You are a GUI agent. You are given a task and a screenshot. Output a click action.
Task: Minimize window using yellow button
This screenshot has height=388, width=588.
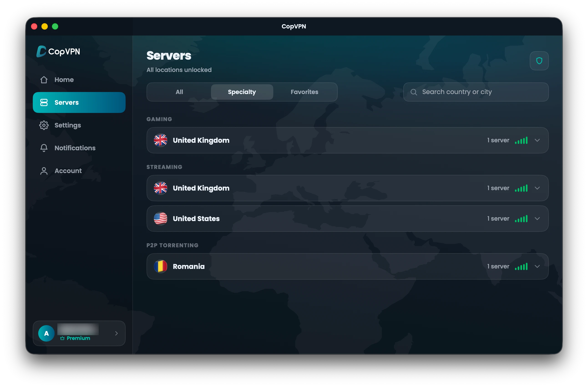point(45,26)
